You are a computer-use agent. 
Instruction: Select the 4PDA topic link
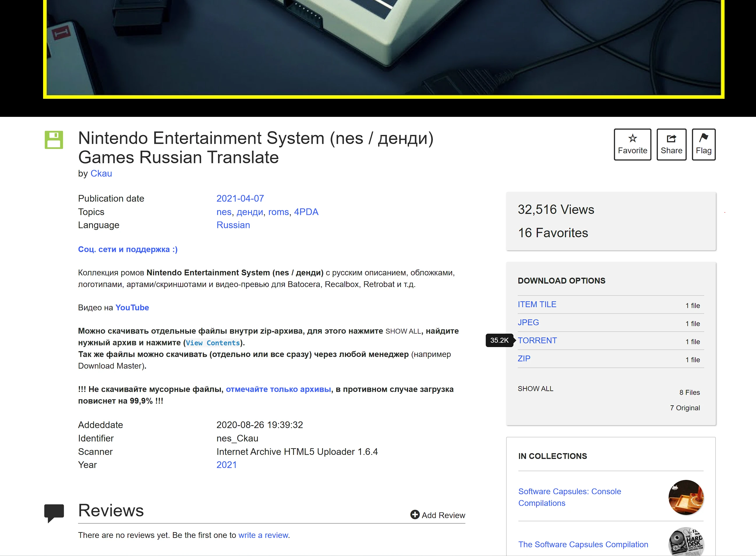(x=306, y=212)
